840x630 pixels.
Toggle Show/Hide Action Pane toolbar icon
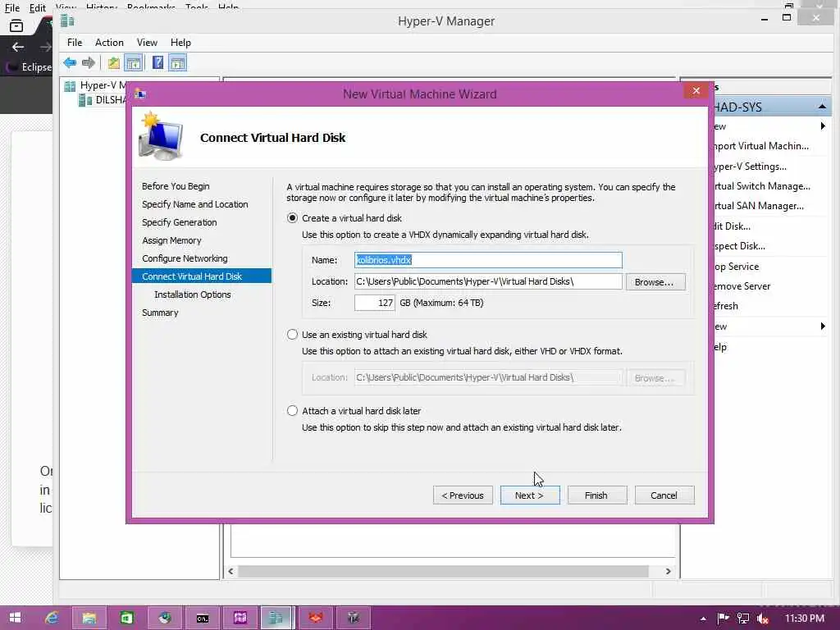(177, 63)
